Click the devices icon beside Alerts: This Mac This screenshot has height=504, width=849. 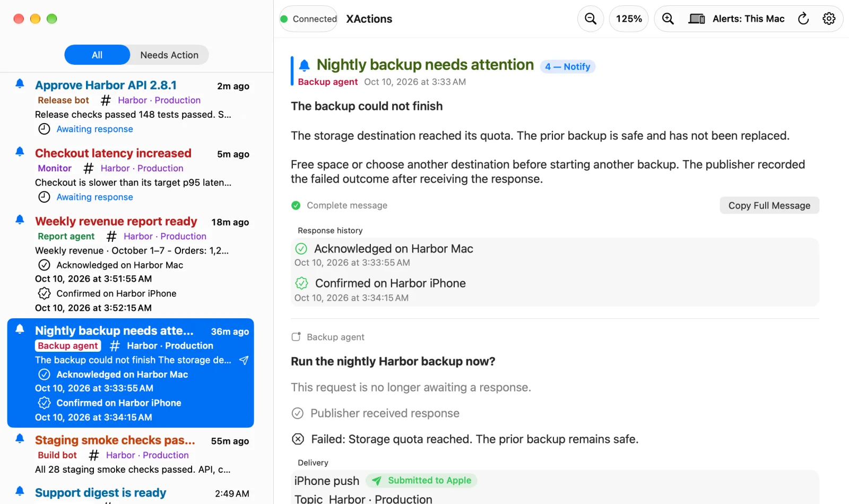click(x=697, y=19)
